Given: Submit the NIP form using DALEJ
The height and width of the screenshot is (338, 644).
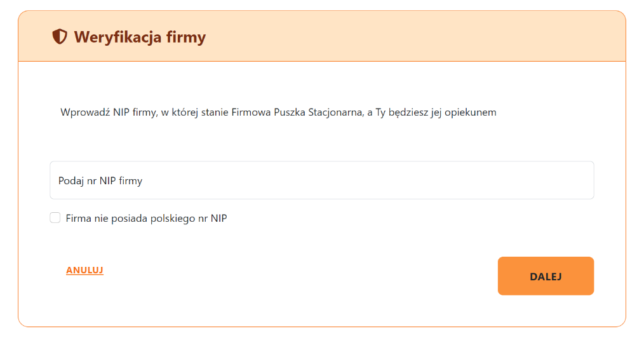Looking at the screenshot, I should coord(546,276).
